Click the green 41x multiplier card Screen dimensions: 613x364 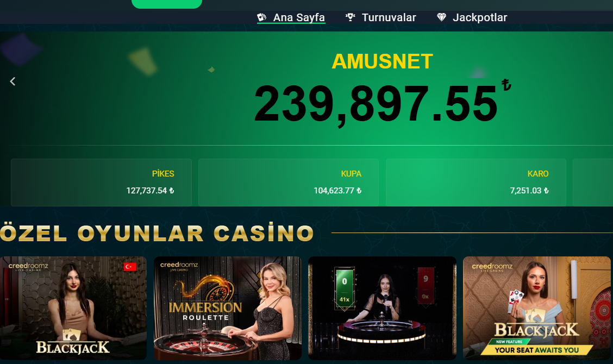(345, 289)
